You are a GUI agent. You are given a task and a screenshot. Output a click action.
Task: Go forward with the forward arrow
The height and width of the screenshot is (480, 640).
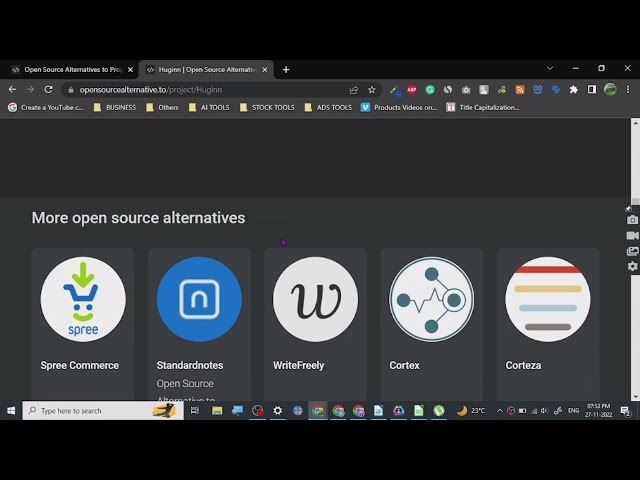[30, 89]
